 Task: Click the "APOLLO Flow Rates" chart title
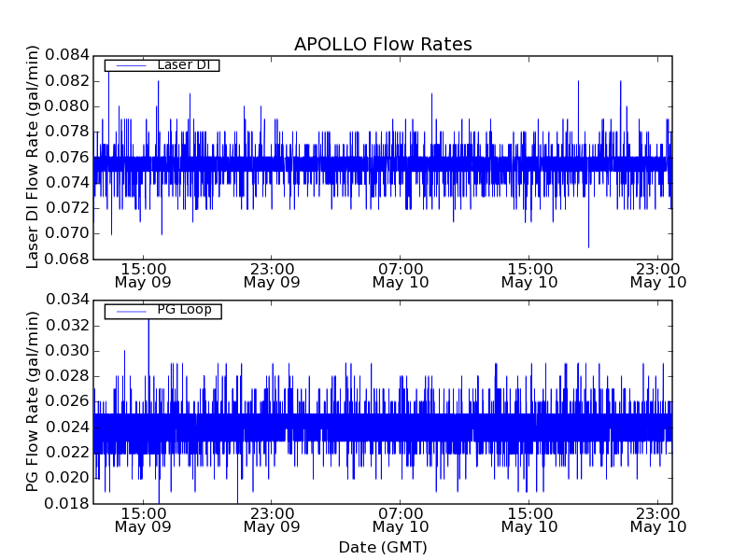pyautogui.click(x=383, y=45)
